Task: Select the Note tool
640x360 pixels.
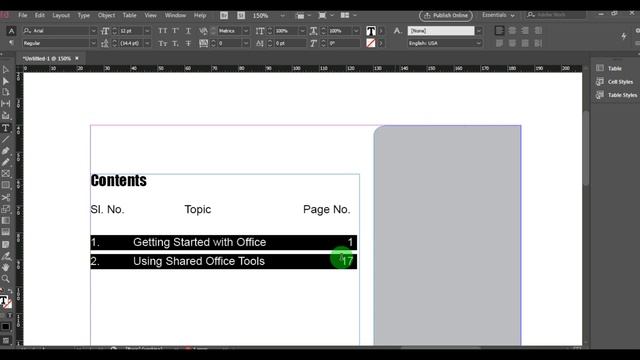Action: (6, 244)
